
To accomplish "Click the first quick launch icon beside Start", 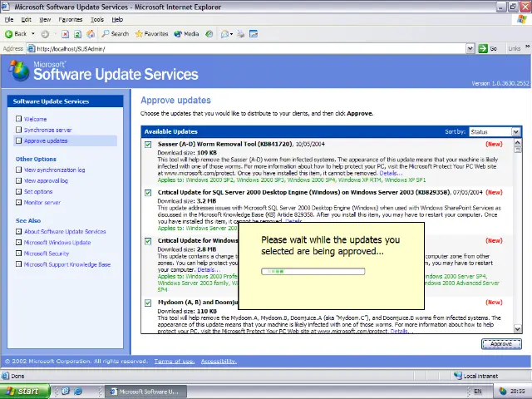I will pos(66,392).
